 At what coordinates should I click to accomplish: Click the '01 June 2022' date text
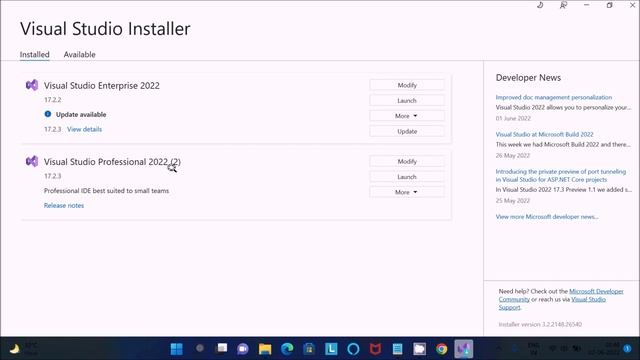[x=513, y=118]
